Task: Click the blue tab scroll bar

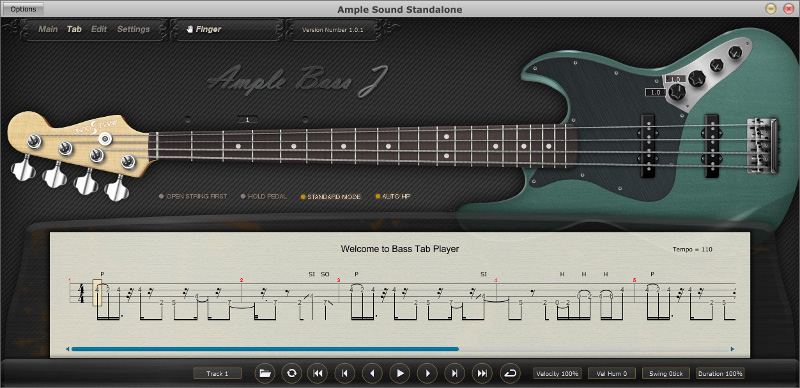Action: tap(265, 349)
